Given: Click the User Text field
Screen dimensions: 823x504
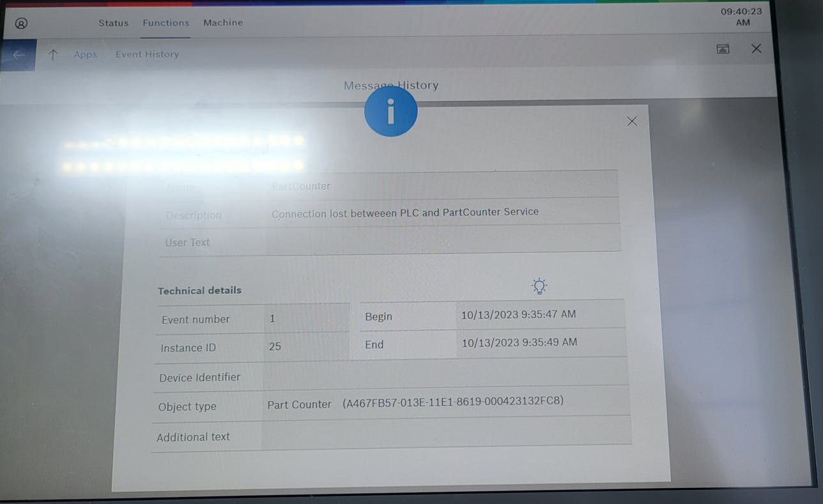Looking at the screenshot, I should pos(442,241).
